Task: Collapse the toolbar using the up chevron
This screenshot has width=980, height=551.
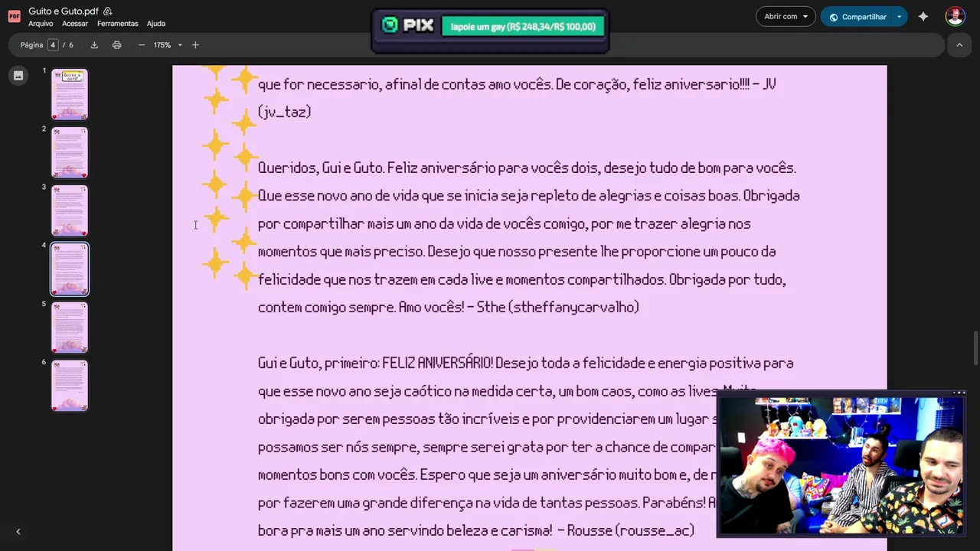Action: (959, 45)
